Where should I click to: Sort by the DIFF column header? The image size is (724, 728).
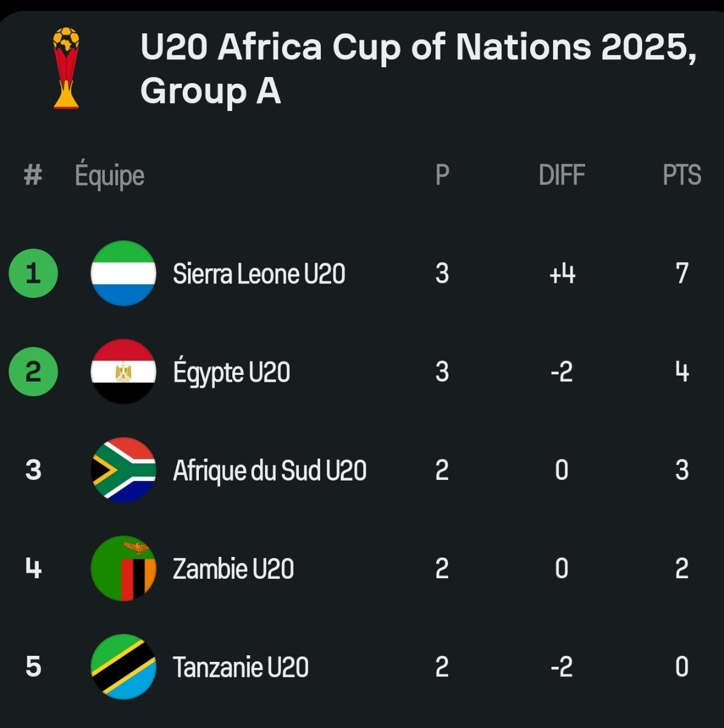click(x=561, y=175)
